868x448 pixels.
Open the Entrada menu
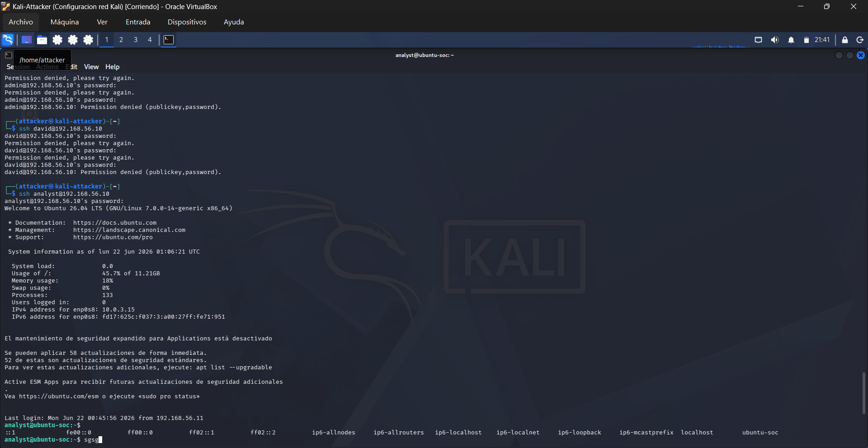point(138,22)
